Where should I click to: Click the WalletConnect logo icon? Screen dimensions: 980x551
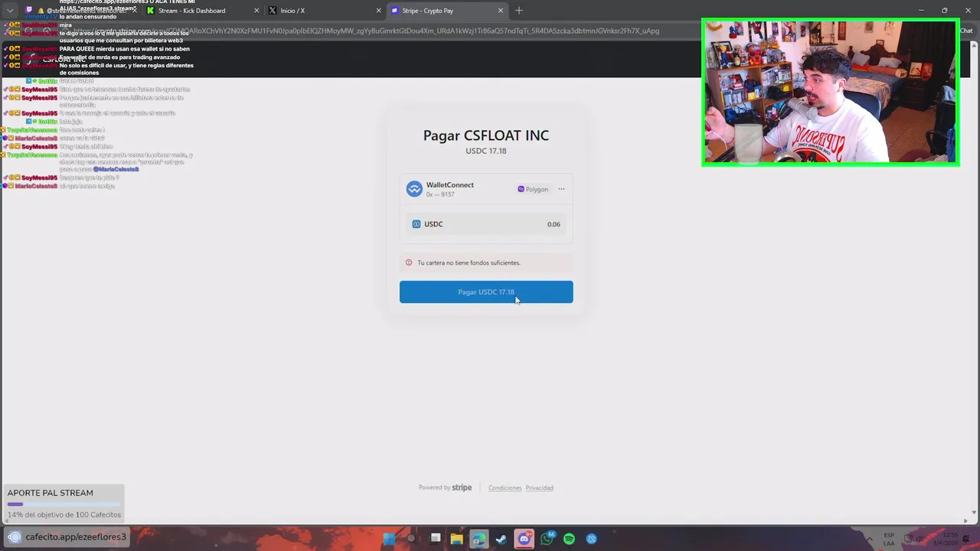414,189
